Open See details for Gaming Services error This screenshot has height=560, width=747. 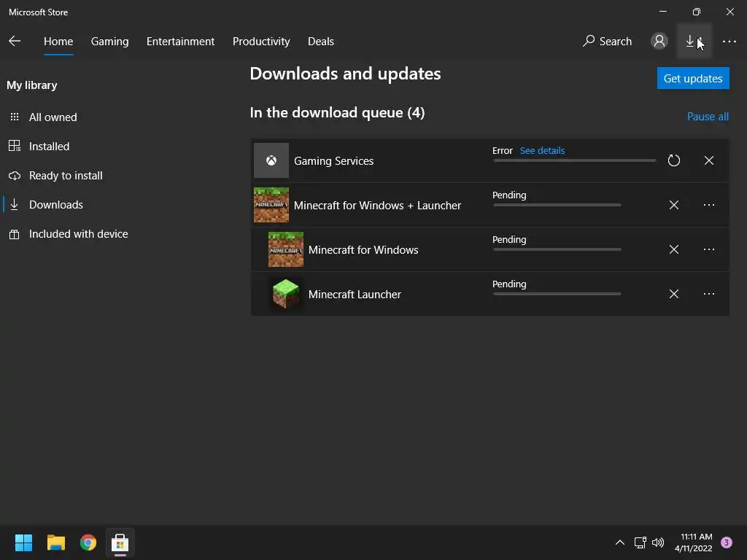542,150
